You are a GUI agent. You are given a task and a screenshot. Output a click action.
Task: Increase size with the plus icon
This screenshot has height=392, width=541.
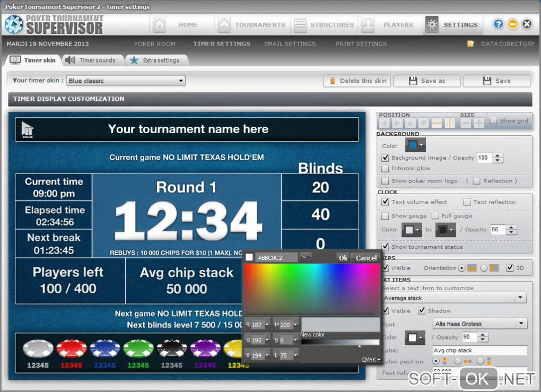click(x=479, y=123)
